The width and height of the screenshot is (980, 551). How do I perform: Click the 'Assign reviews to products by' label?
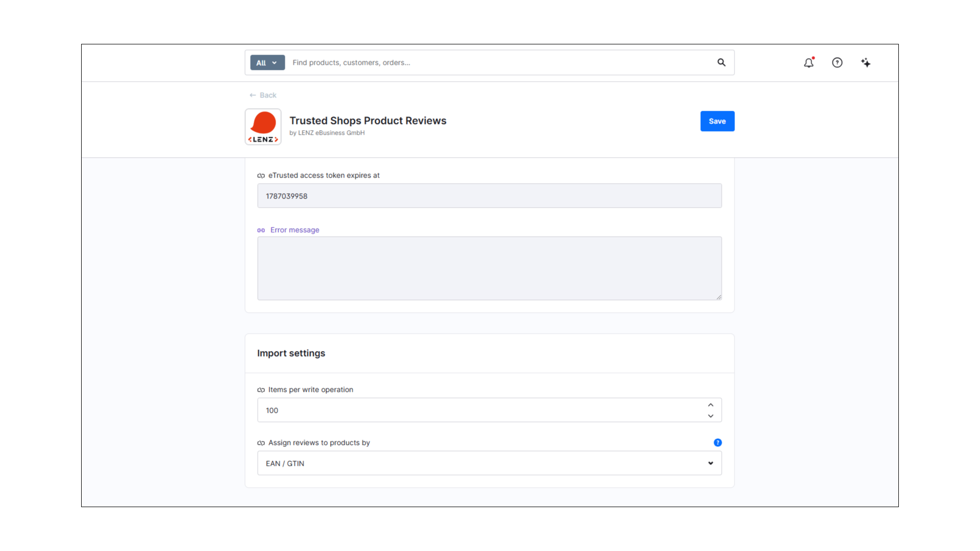[319, 443]
